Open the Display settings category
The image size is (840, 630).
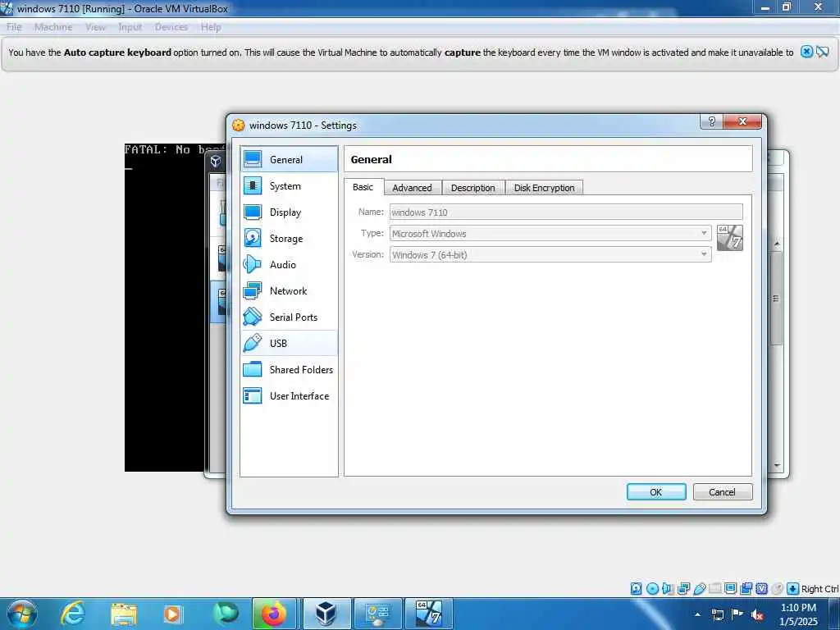[289, 212]
